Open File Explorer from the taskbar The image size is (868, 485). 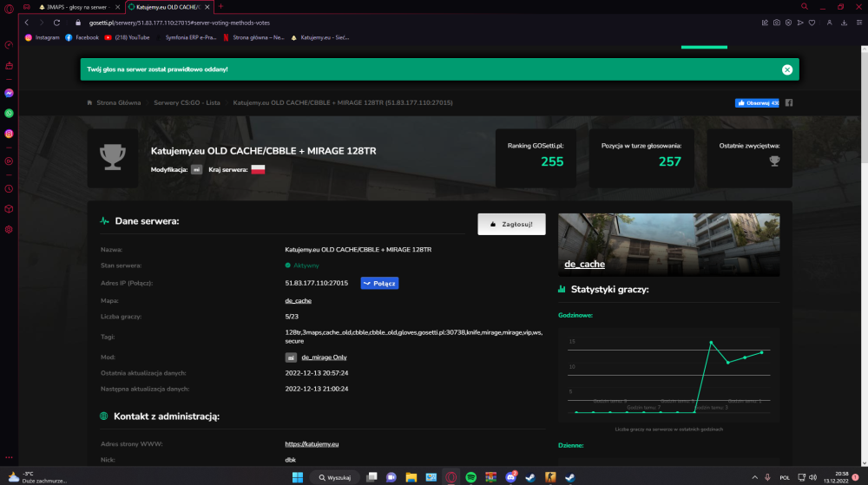tap(411, 477)
